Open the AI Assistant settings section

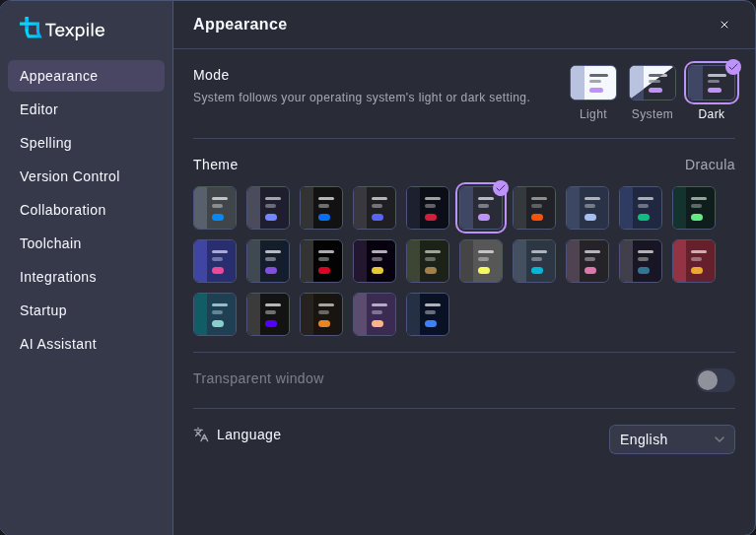tap(87, 344)
